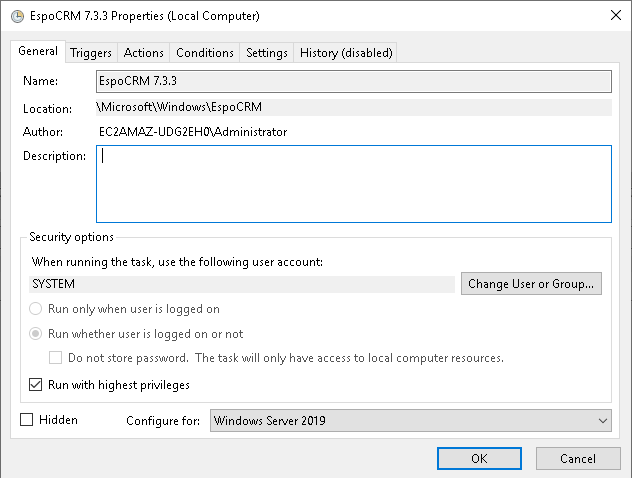632x478 pixels.
Task: Switch to the General tab
Action: 38,51
